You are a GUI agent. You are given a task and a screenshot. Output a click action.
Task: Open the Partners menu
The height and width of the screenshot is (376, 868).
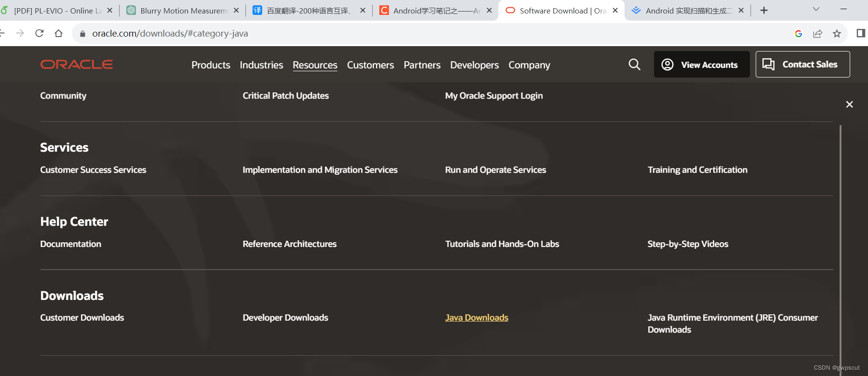tap(422, 65)
